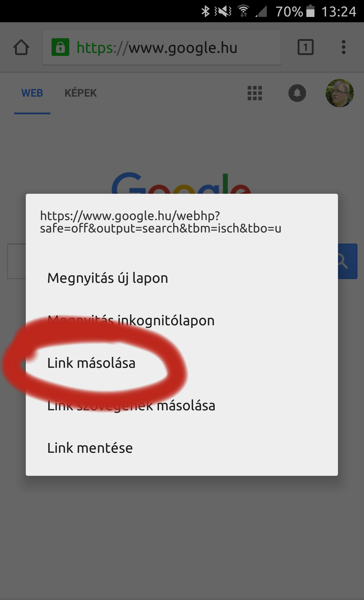The image size is (364, 600).
Task: Tap the Google search input field
Action: point(17,261)
